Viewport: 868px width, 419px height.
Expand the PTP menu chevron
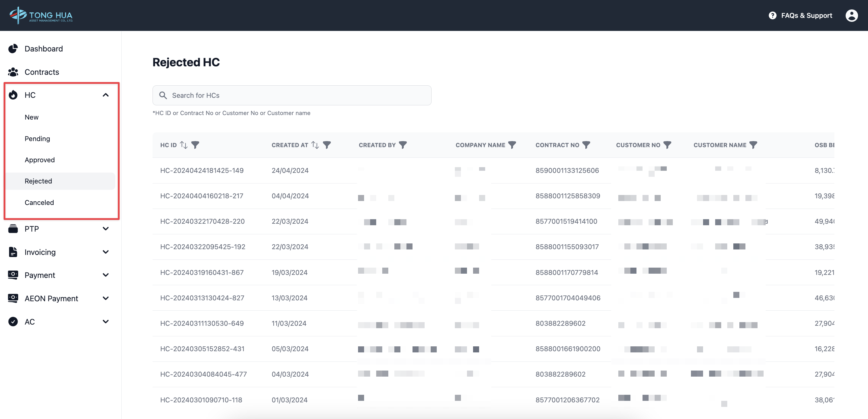pos(105,229)
